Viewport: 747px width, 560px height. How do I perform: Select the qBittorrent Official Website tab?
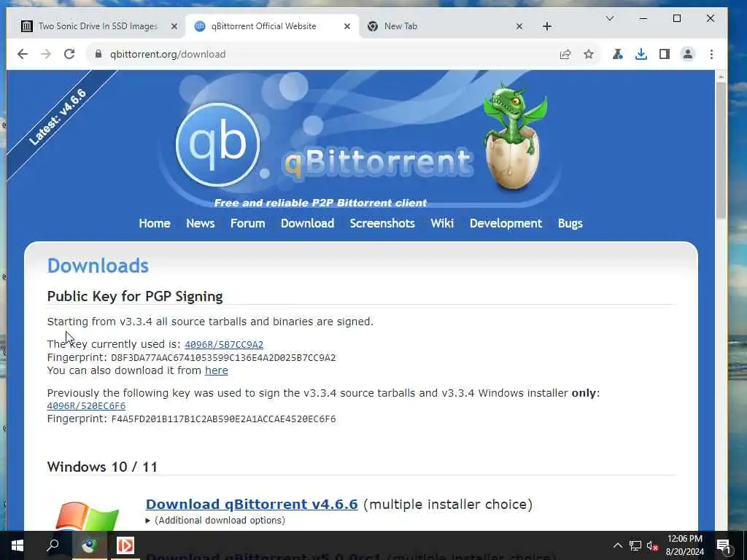[272, 26]
